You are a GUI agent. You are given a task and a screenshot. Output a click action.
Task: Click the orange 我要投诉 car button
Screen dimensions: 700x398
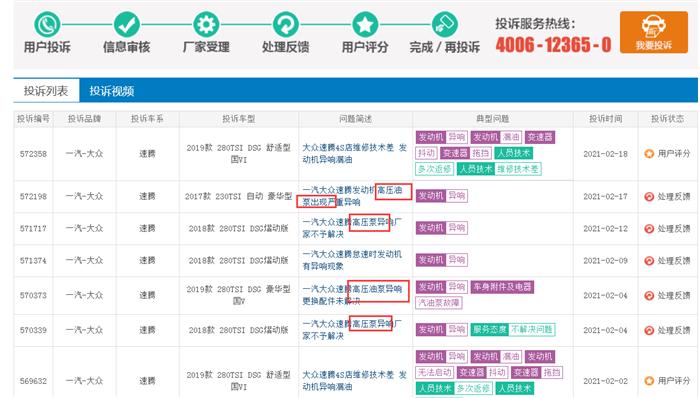coord(654,32)
